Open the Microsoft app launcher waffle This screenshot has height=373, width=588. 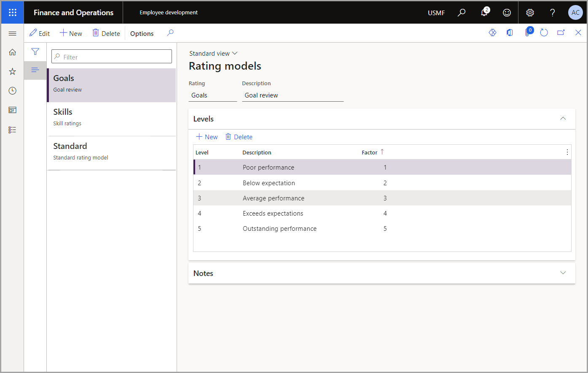(x=12, y=12)
